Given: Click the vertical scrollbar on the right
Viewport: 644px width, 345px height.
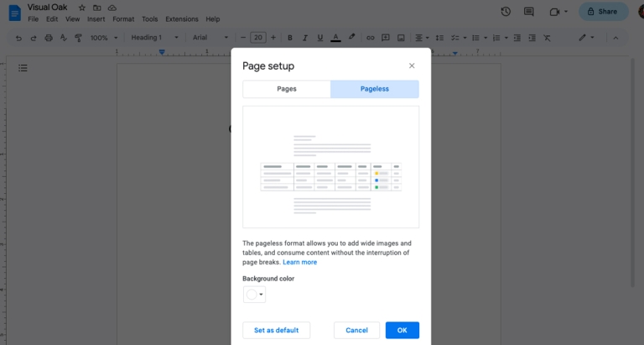Looking at the screenshot, I should [633, 173].
